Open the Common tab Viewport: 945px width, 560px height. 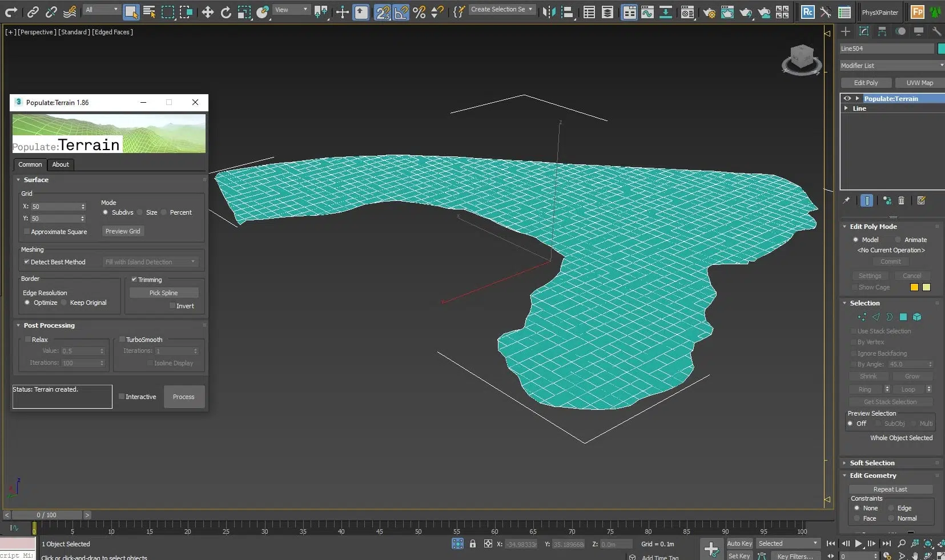(30, 164)
